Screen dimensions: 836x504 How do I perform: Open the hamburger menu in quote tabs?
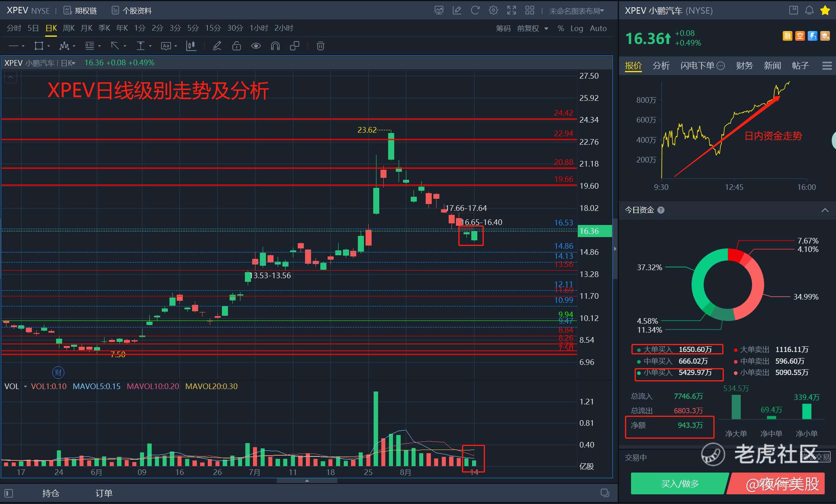coord(827,65)
